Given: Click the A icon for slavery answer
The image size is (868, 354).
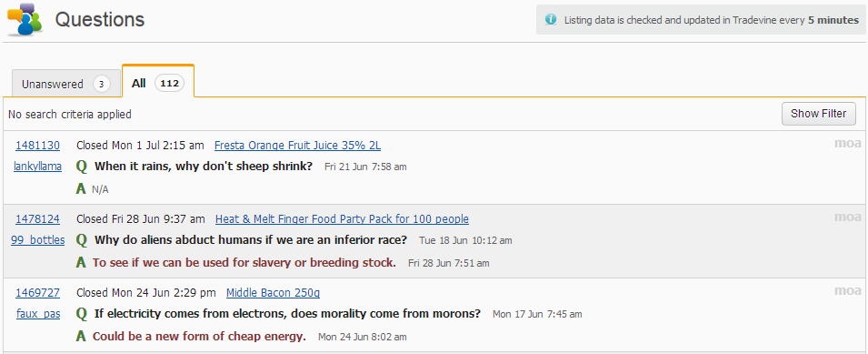Looking at the screenshot, I should point(81,263).
